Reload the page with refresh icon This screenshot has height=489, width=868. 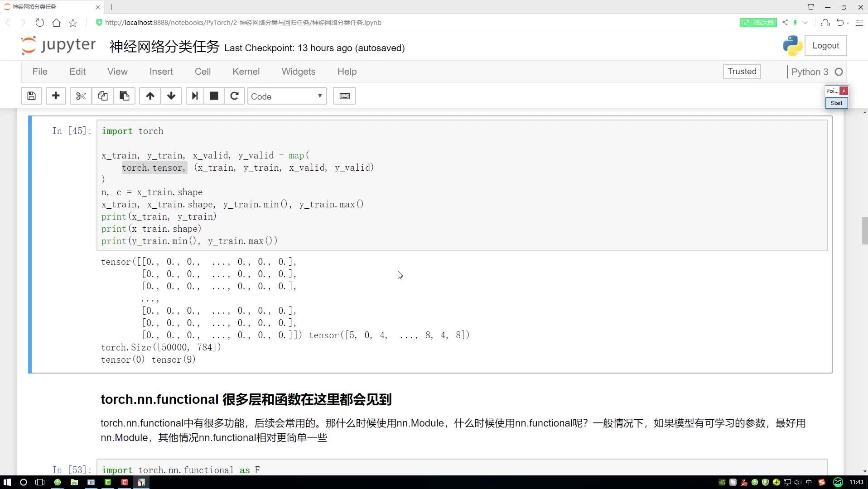pos(40,23)
